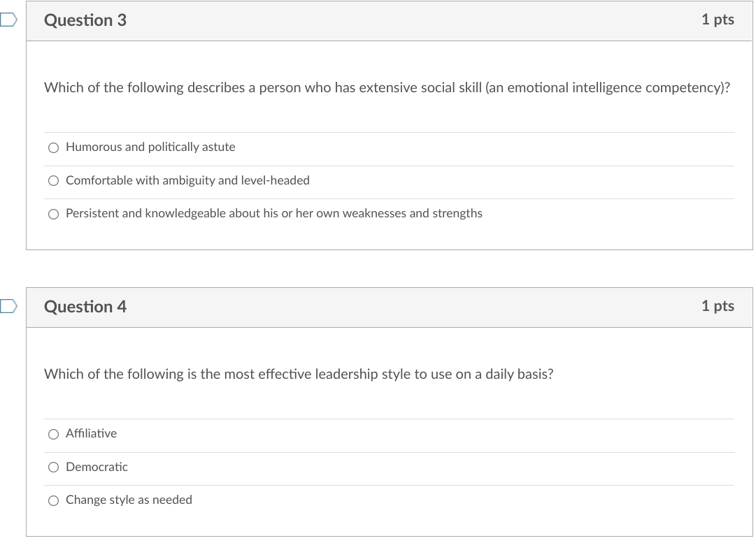756x543 pixels.
Task: Click the 'Humorous and politically astute' answer text
Action: (150, 147)
